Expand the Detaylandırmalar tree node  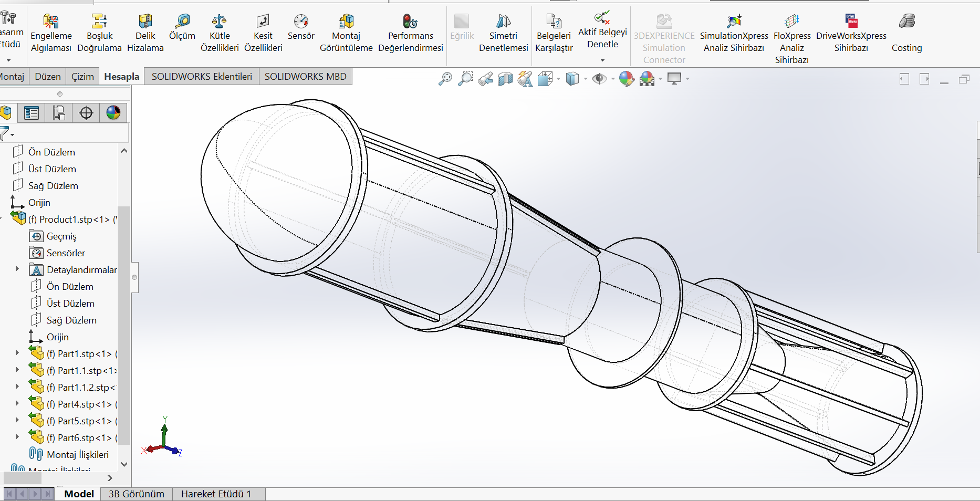click(17, 269)
